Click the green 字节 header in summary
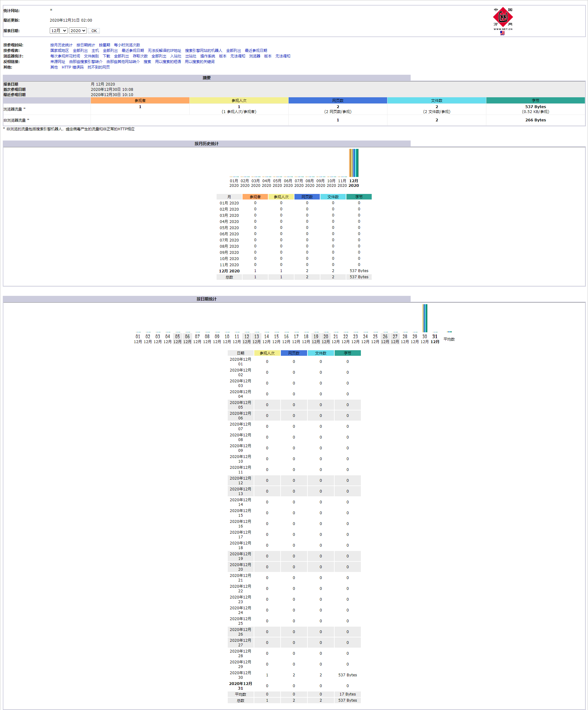 pyautogui.click(x=535, y=100)
